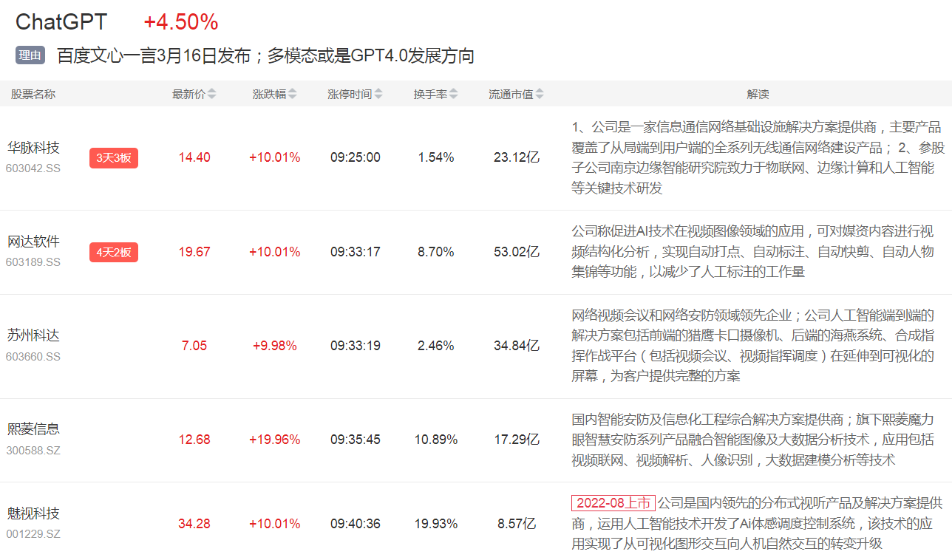Click the market cap 17.29亿

coord(517,440)
